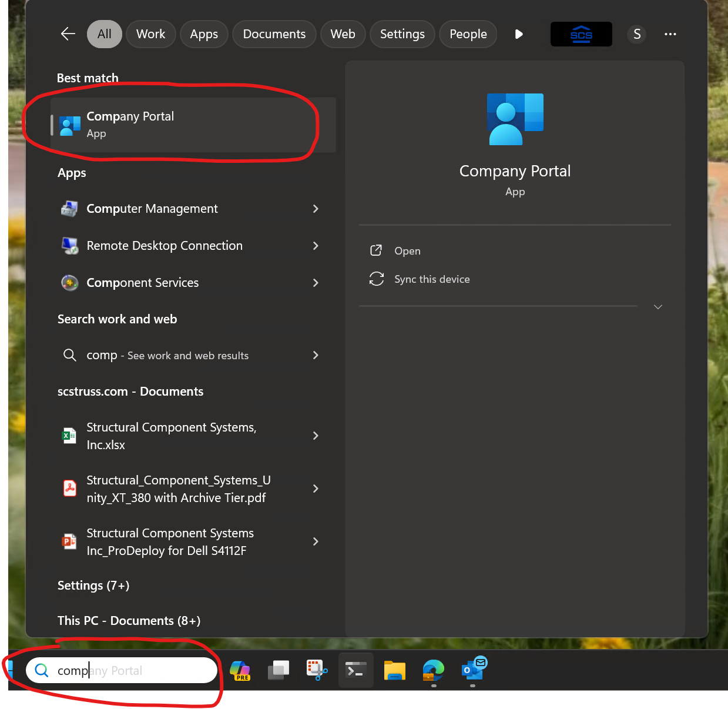Click the Company Portal icon in best match
The height and width of the screenshot is (709, 728).
point(71,125)
